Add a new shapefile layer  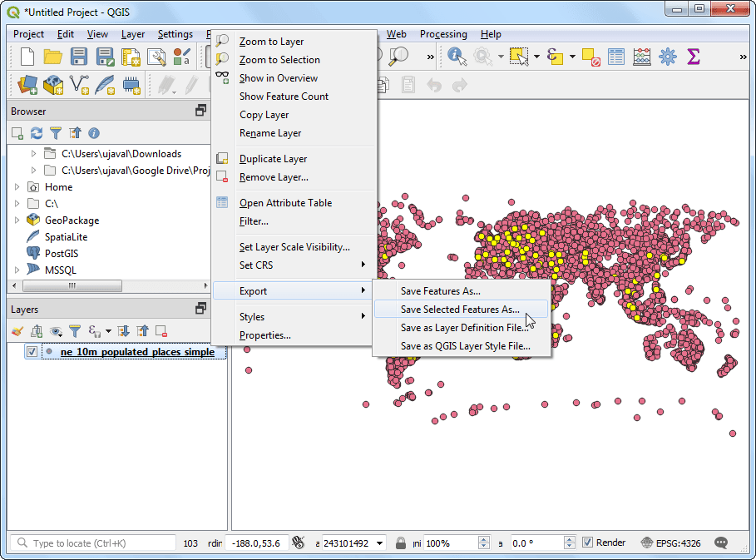[79, 84]
